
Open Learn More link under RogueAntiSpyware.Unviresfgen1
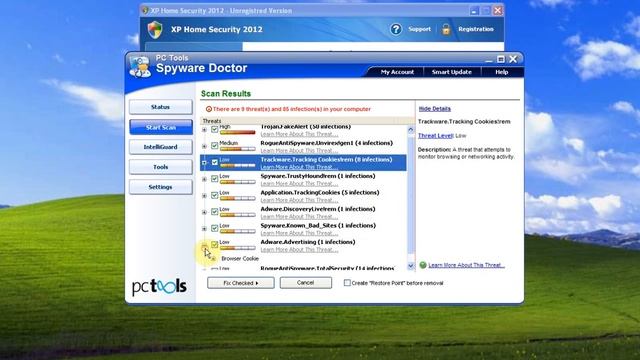[299, 151]
